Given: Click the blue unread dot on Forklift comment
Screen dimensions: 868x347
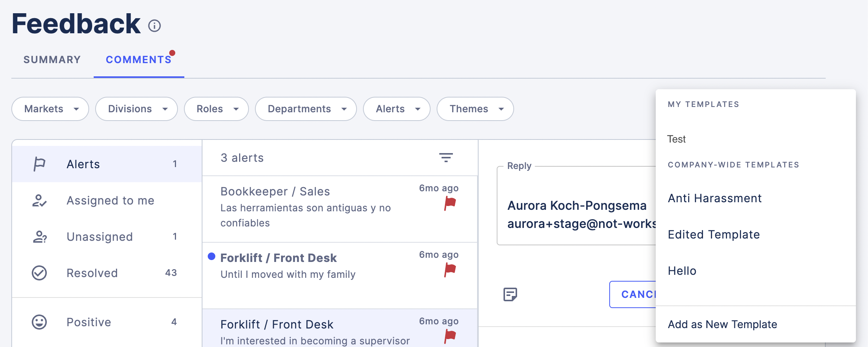Looking at the screenshot, I should [212, 257].
